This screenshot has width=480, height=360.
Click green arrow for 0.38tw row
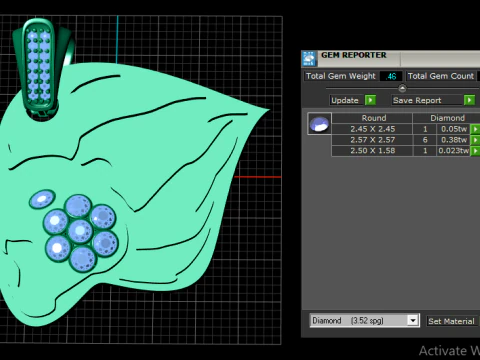pos(475,140)
